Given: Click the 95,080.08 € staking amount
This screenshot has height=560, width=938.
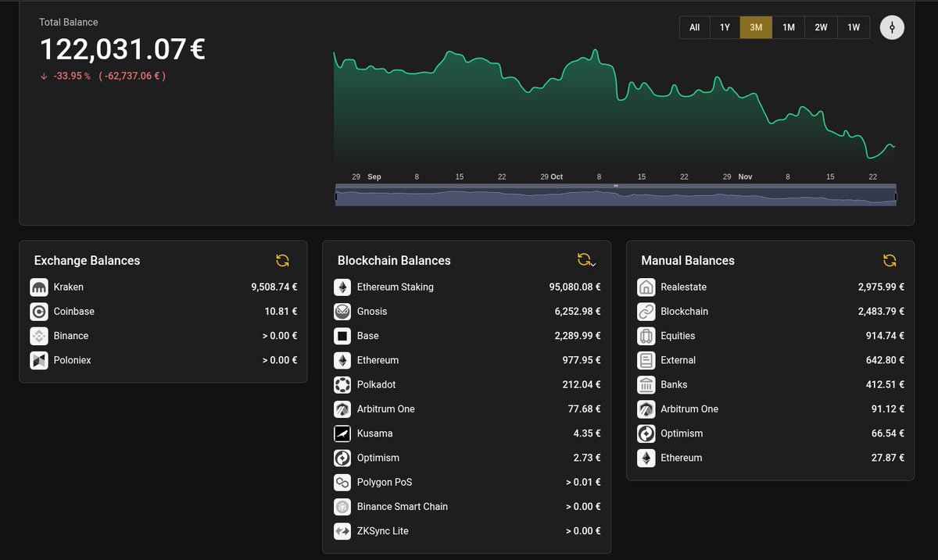Looking at the screenshot, I should point(575,287).
